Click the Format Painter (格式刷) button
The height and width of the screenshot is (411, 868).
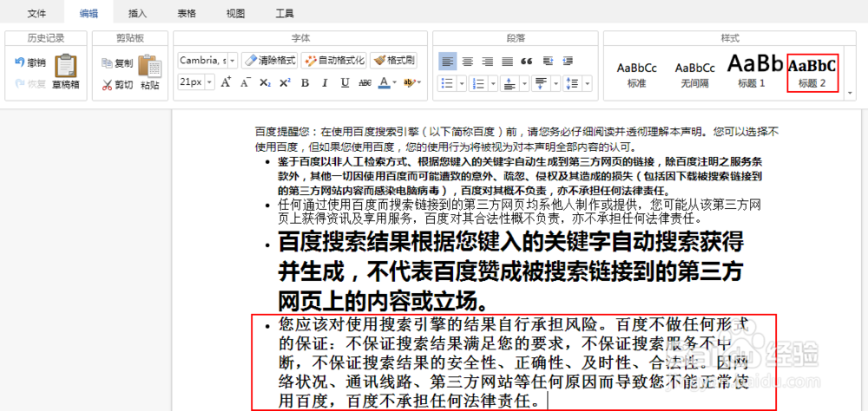pos(393,60)
